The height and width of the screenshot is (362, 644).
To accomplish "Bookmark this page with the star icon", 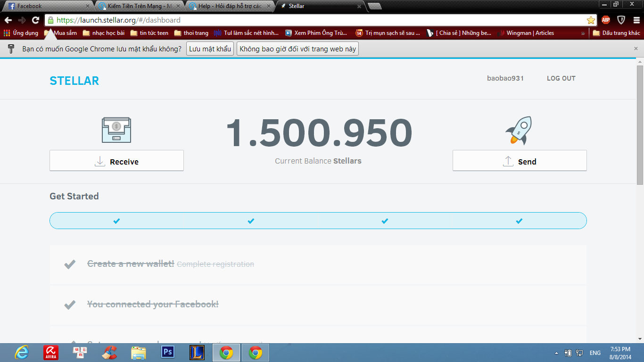I will (x=591, y=20).
